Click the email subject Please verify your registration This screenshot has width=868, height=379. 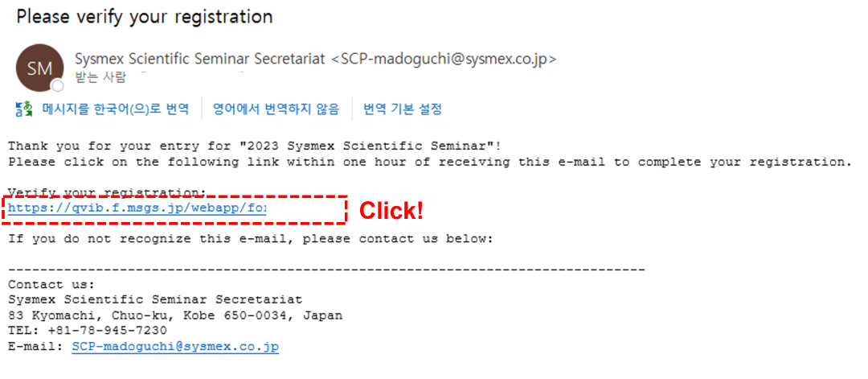point(145,17)
